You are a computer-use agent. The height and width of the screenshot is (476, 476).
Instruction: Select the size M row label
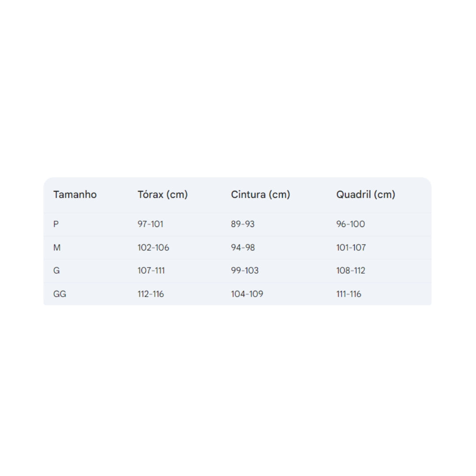[x=57, y=248]
